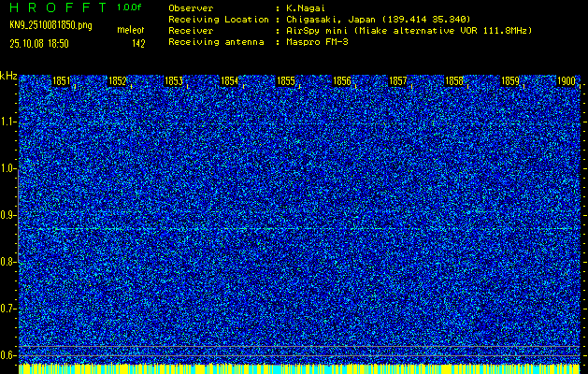Click the yellow signal level bar
Viewport: 588px width, 374px height.
coord(299,368)
